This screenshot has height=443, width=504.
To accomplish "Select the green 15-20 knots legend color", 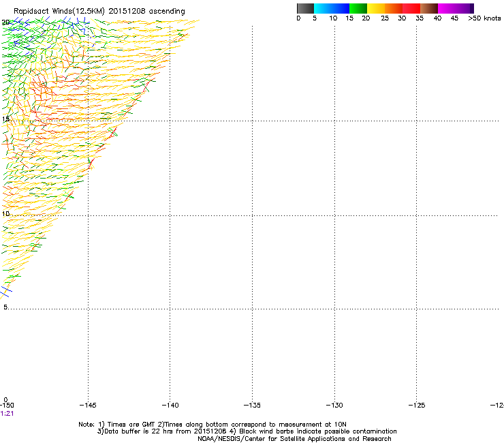I will [358, 8].
